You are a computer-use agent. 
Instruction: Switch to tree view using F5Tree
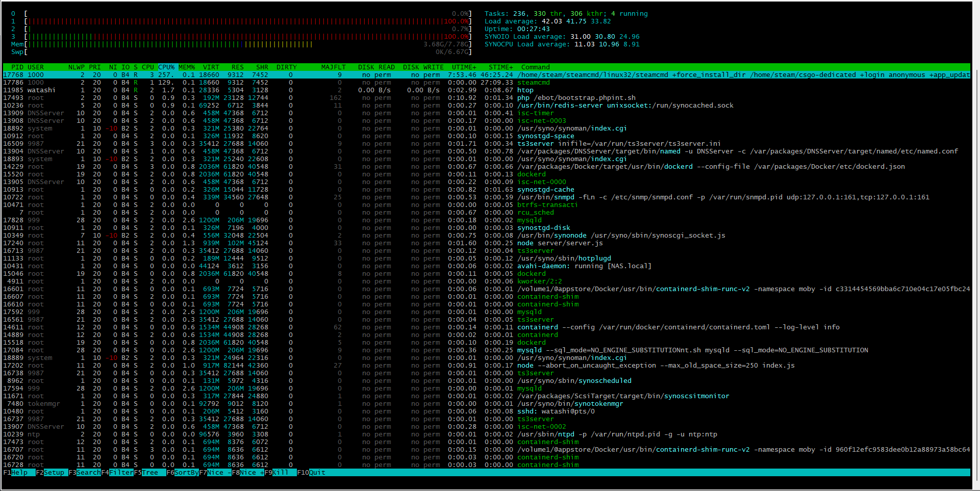pos(148,473)
